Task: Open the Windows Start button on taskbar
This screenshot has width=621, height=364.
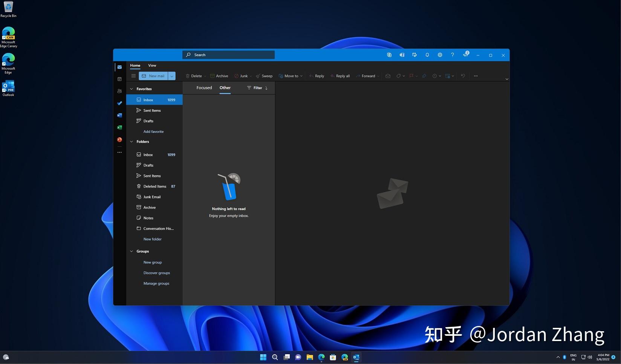Action: (263, 357)
